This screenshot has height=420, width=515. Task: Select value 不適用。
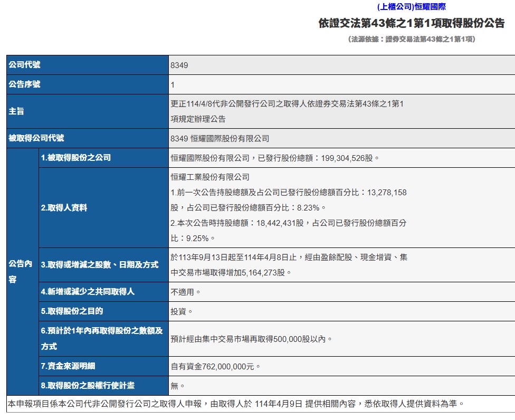pos(186,292)
